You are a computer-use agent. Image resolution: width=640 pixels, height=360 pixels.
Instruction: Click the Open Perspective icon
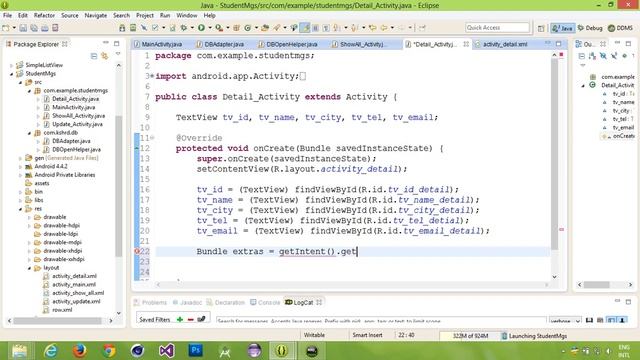click(541, 28)
